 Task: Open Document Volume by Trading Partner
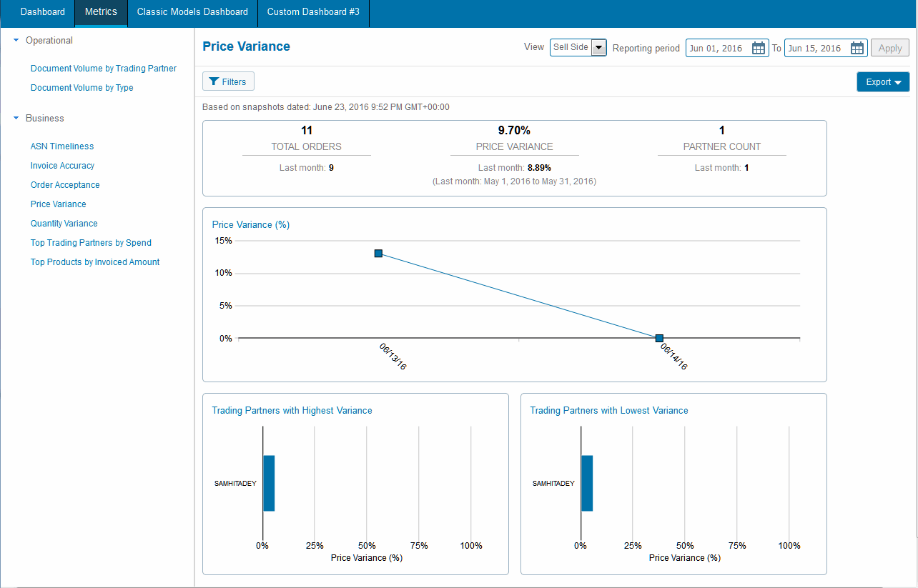click(103, 69)
